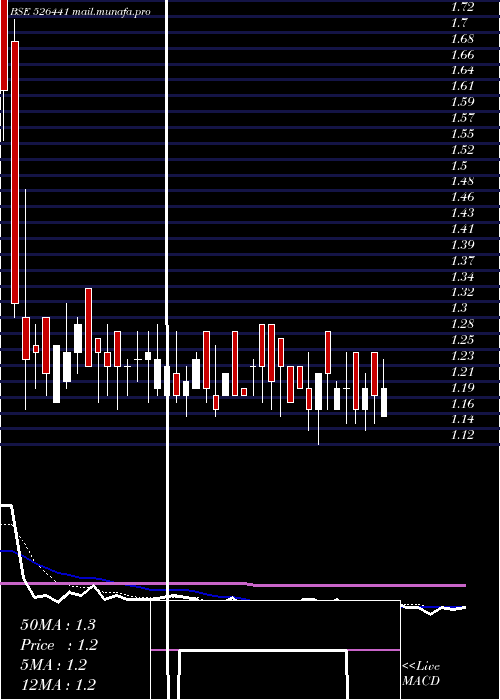Select the tall red candlestick spanning 1.68 to 1.32
500x700 pixels.
tap(15, 172)
